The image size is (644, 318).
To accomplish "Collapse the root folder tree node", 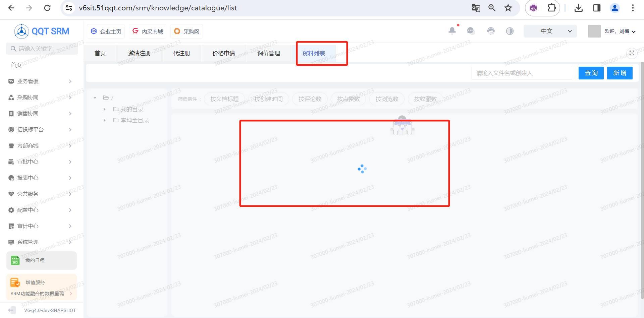I will [95, 98].
